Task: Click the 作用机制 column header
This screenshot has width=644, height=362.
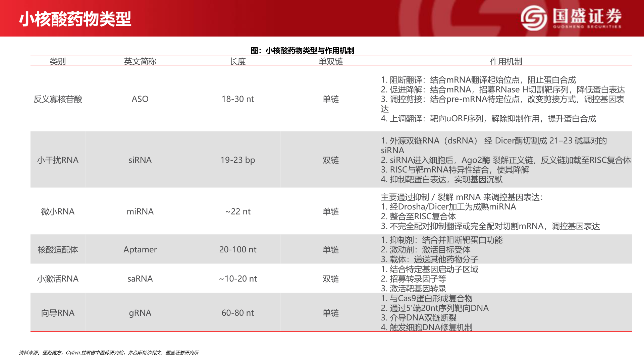Action: click(506, 61)
